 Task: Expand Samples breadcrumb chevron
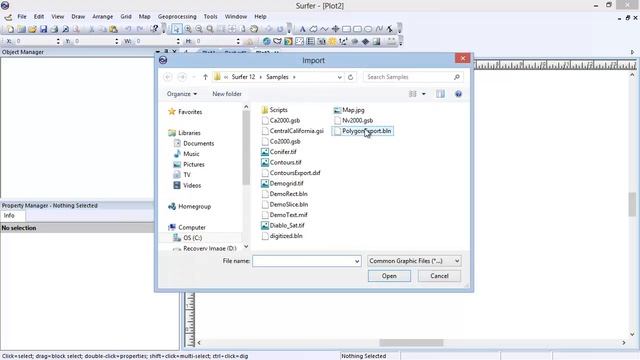[x=294, y=77]
